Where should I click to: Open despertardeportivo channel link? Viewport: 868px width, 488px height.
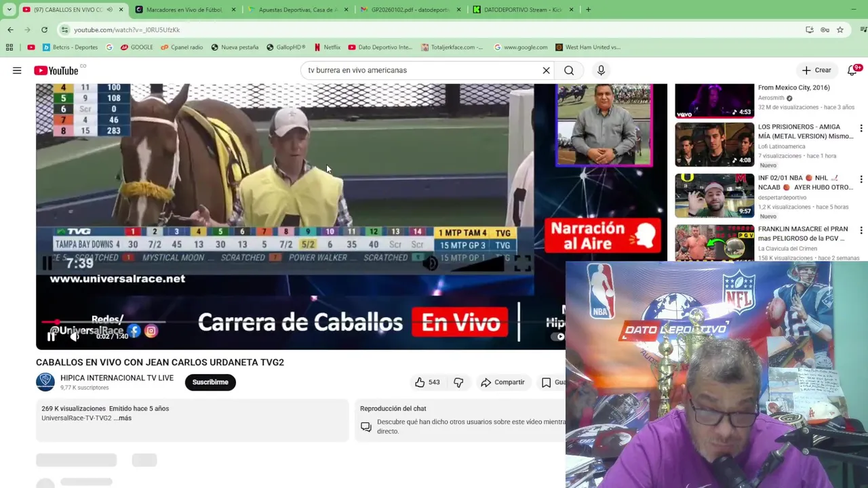tap(784, 198)
